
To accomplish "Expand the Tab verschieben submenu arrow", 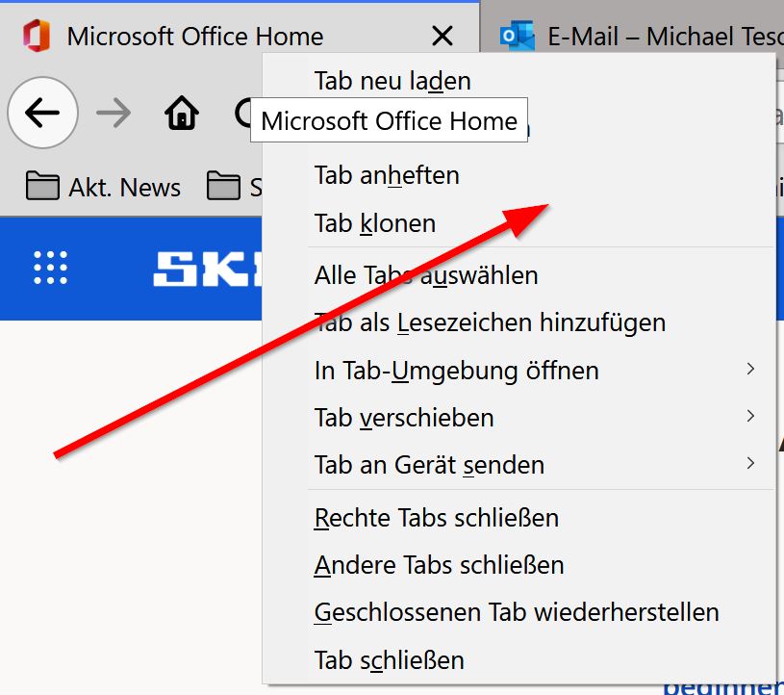I will 750,417.
